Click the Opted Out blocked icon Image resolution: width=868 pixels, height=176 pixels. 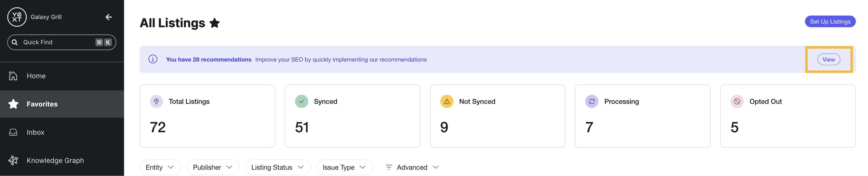(x=737, y=101)
